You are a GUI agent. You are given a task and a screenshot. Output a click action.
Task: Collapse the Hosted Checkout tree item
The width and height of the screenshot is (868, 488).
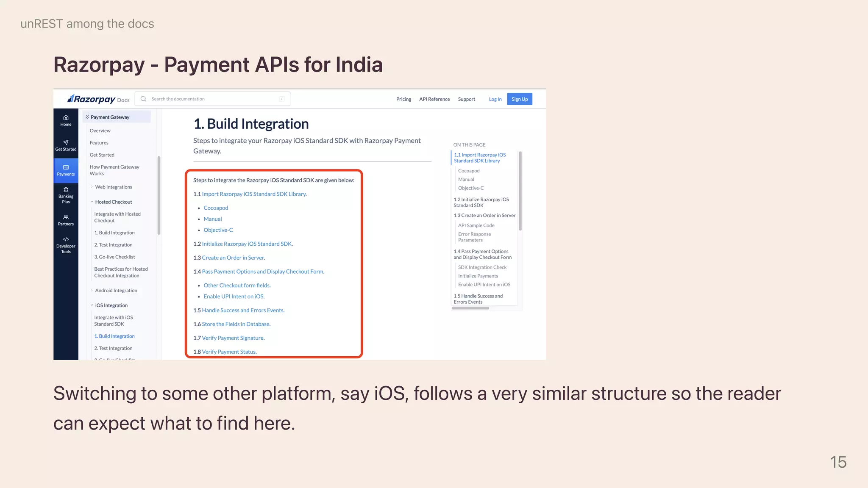[x=111, y=202]
